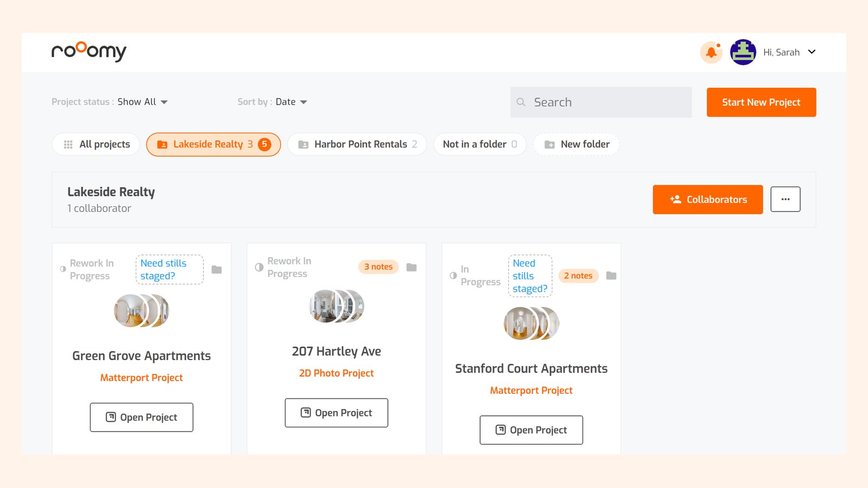Screen dimensions: 868x488
Task: Click the status icon on 207 Hartley Ave card
Action: click(x=259, y=267)
